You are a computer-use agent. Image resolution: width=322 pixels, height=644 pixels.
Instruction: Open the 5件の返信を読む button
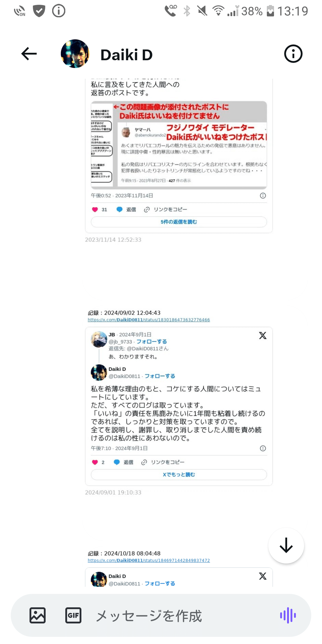click(x=179, y=222)
